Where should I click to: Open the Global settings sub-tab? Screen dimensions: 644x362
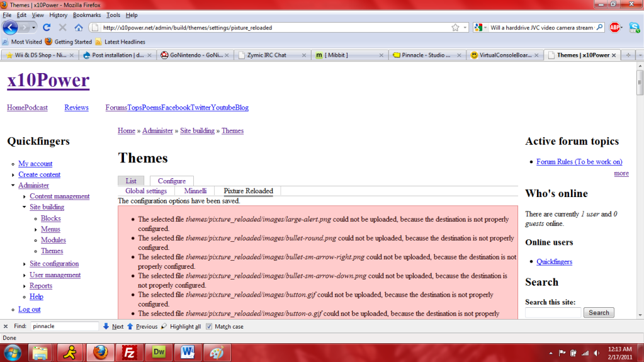click(x=146, y=191)
